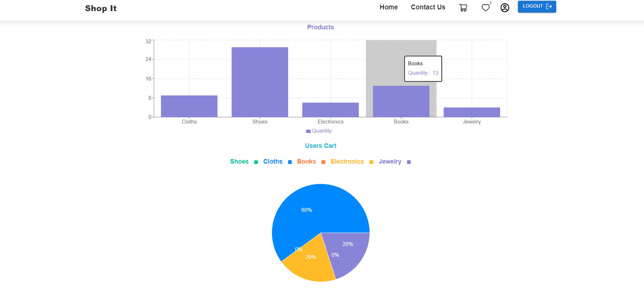Click the Shop It logo
Viewport: 644px width, 301px height.
point(101,8)
